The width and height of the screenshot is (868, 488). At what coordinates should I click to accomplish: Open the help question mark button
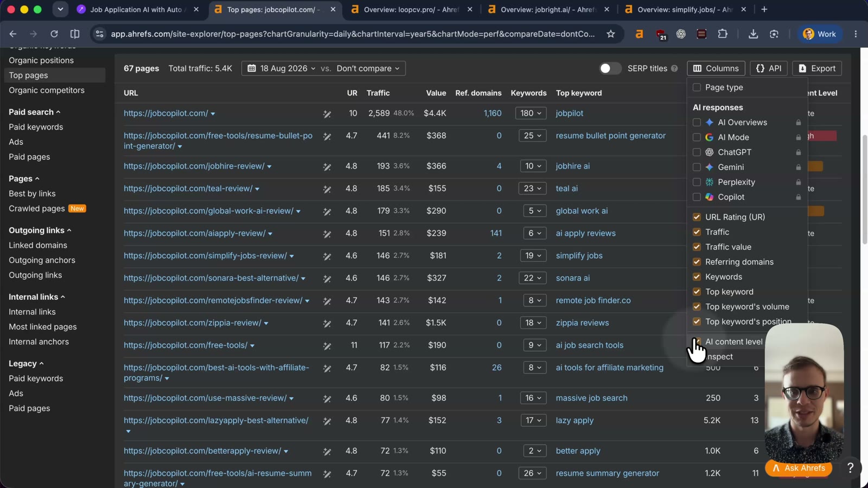(850, 467)
